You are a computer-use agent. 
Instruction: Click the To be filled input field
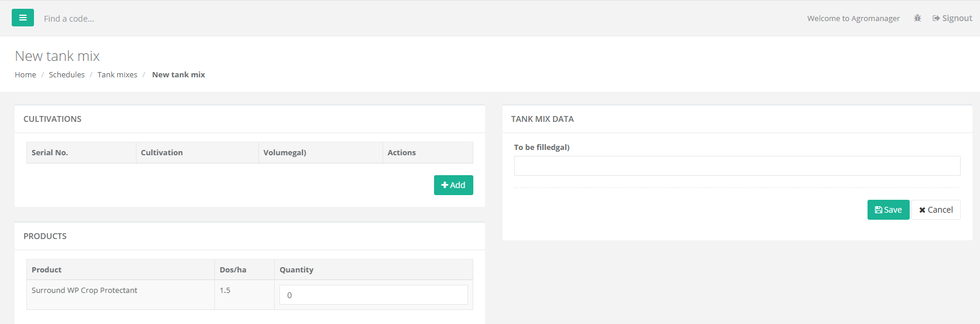(737, 166)
